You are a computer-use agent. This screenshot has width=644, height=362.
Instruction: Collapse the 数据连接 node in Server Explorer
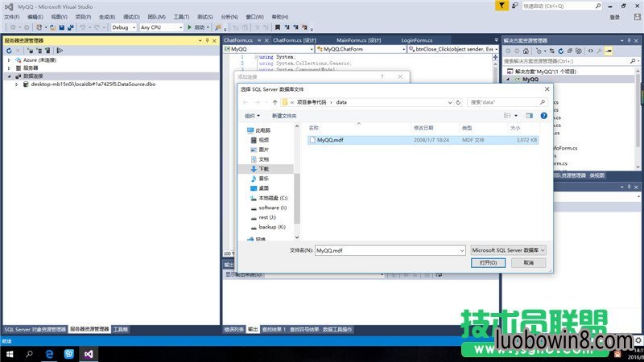pos(9,76)
